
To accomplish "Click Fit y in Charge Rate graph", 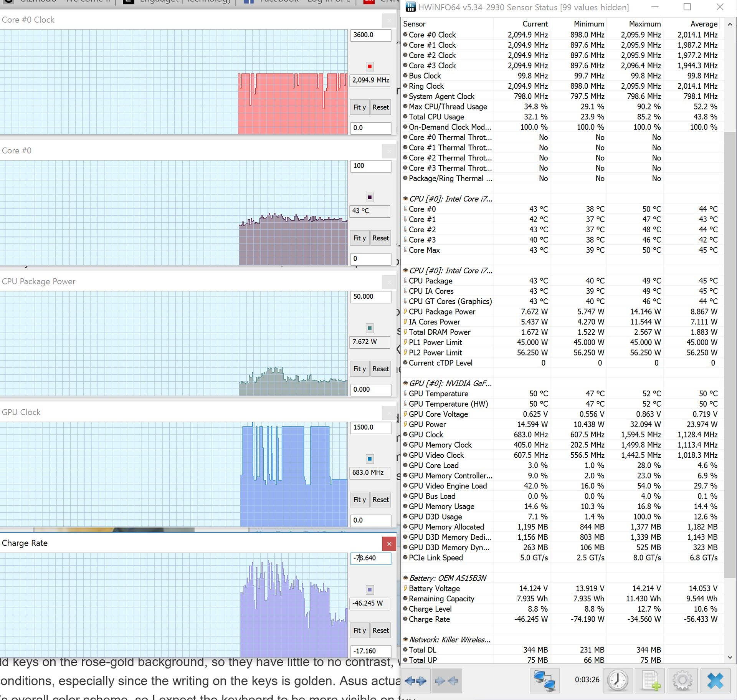I will tap(360, 630).
